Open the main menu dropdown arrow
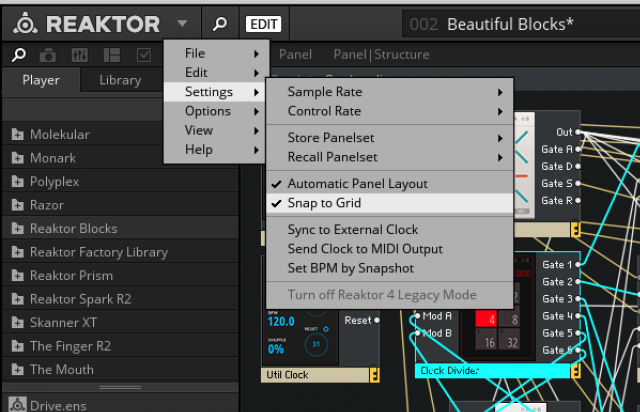Screen dimensions: 640x412 tap(181, 23)
